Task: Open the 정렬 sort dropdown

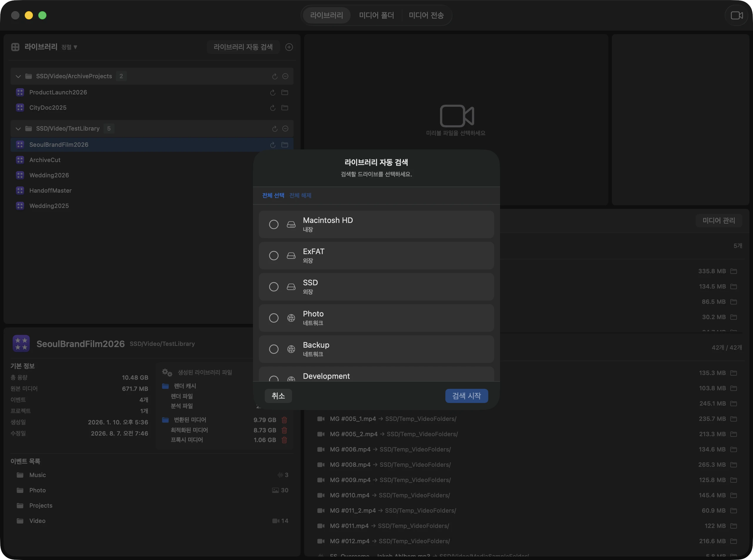Action: coord(69,47)
